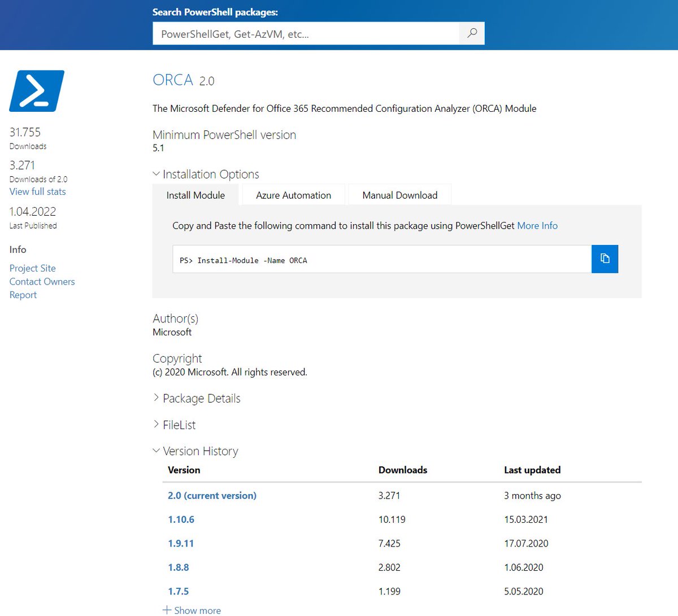Click the 10.119 downloads value
Image resolution: width=678 pixels, height=616 pixels.
392,519
